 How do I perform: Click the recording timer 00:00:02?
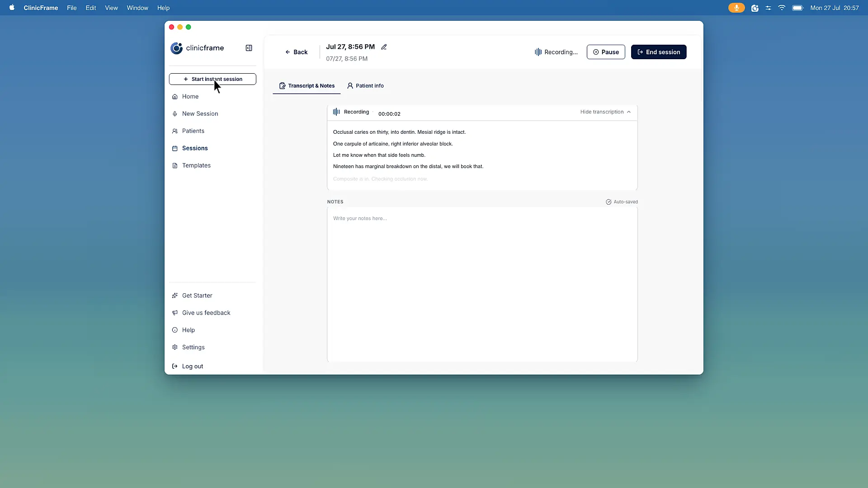[x=389, y=114]
